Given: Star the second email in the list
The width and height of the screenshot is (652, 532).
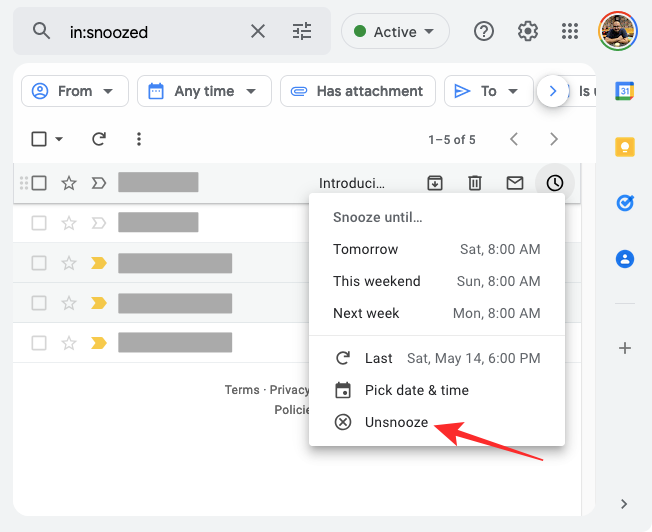Looking at the screenshot, I should [x=69, y=222].
